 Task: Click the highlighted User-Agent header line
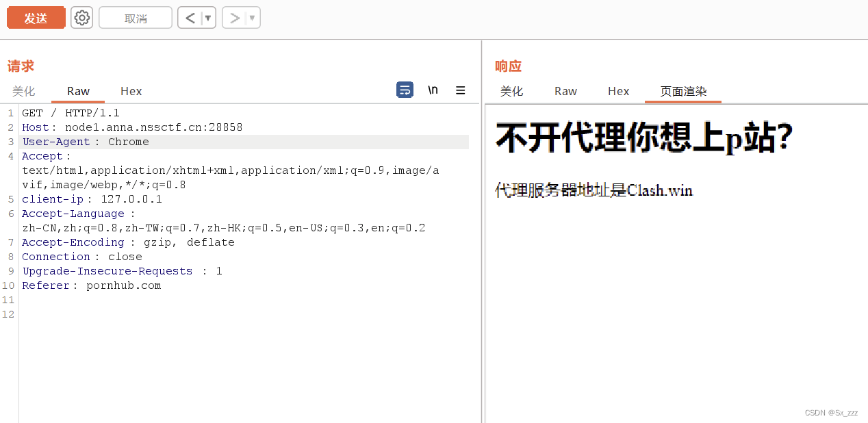click(x=86, y=141)
